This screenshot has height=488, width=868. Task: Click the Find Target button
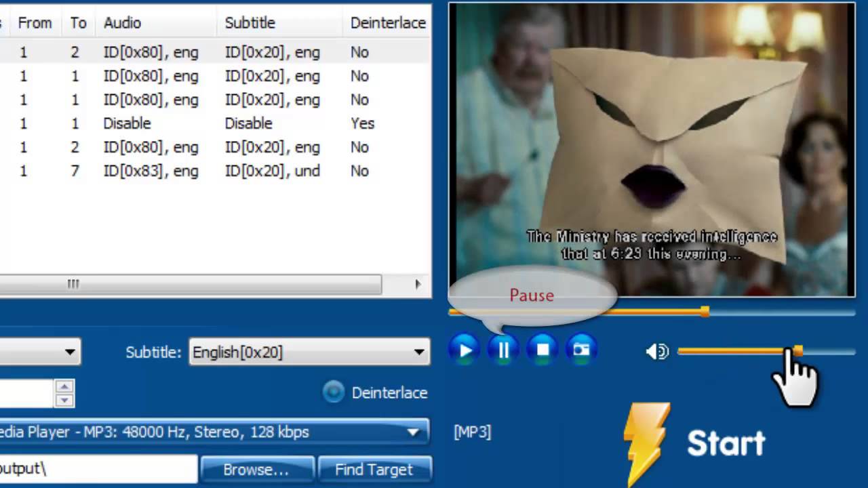(x=374, y=469)
